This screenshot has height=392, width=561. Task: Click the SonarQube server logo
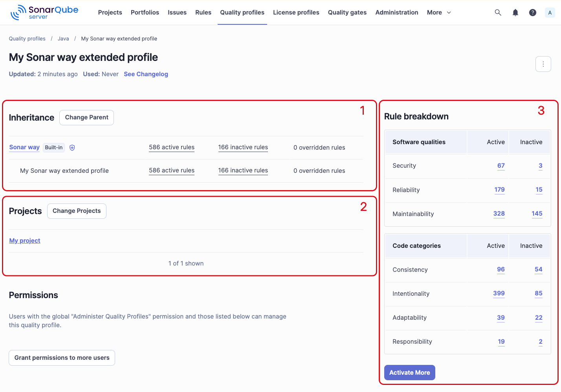coord(44,12)
